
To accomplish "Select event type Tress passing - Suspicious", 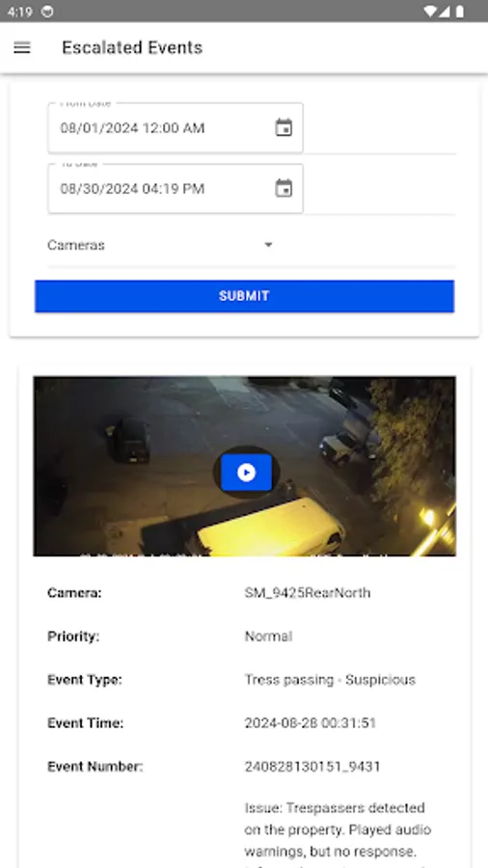I will 330,680.
